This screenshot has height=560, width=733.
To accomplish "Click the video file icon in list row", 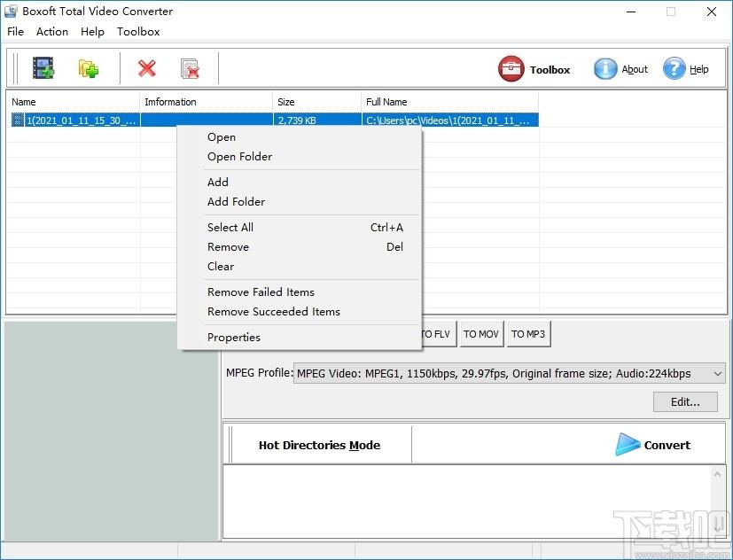I will pyautogui.click(x=18, y=121).
